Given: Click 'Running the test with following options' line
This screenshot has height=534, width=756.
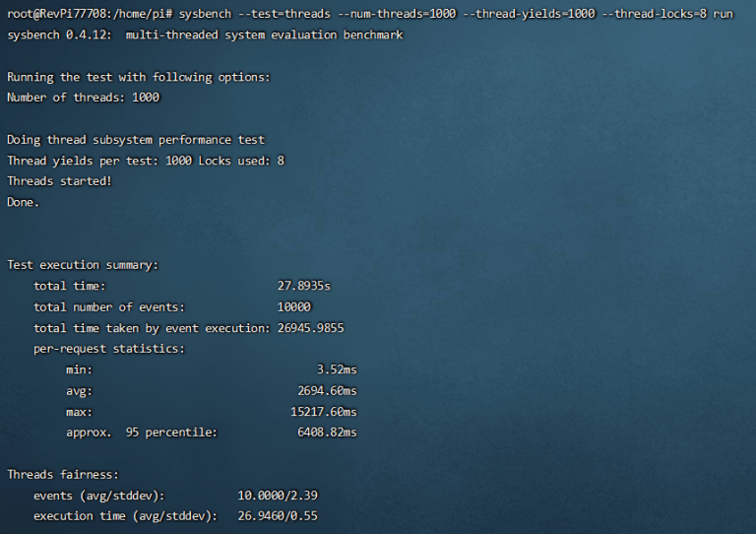Looking at the screenshot, I should 138,77.
